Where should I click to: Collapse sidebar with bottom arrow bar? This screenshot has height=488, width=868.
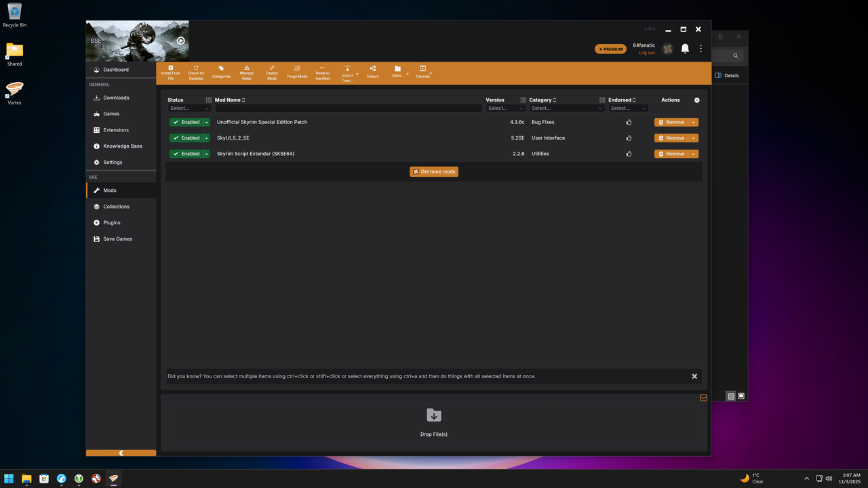121,453
